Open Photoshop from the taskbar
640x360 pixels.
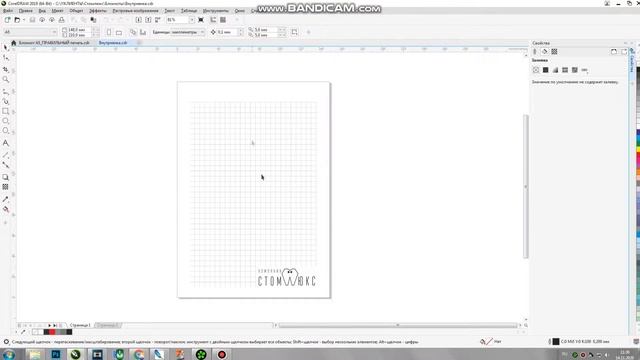[56, 354]
